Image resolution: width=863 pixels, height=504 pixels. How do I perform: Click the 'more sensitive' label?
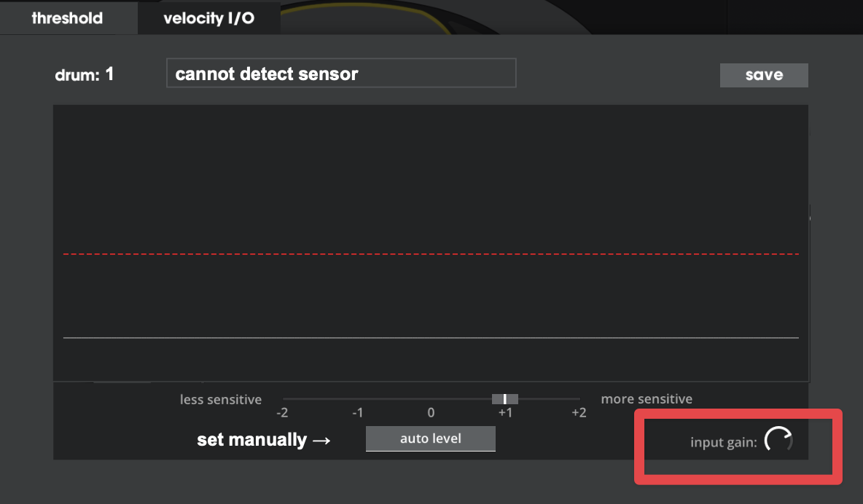pyautogui.click(x=647, y=399)
